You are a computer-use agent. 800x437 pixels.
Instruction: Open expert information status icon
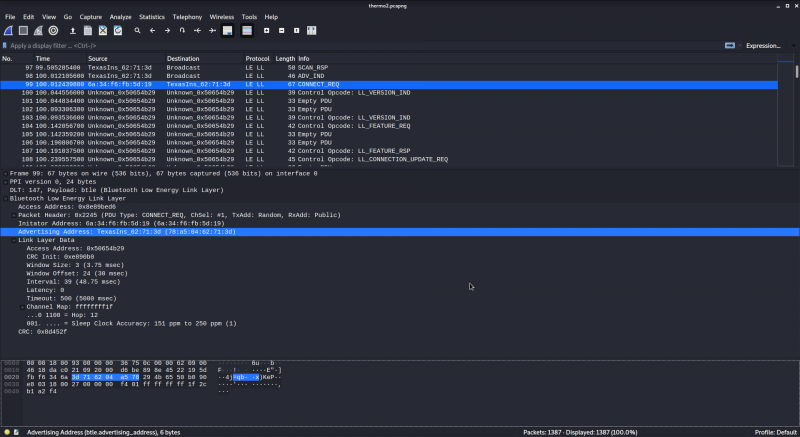(x=7, y=432)
